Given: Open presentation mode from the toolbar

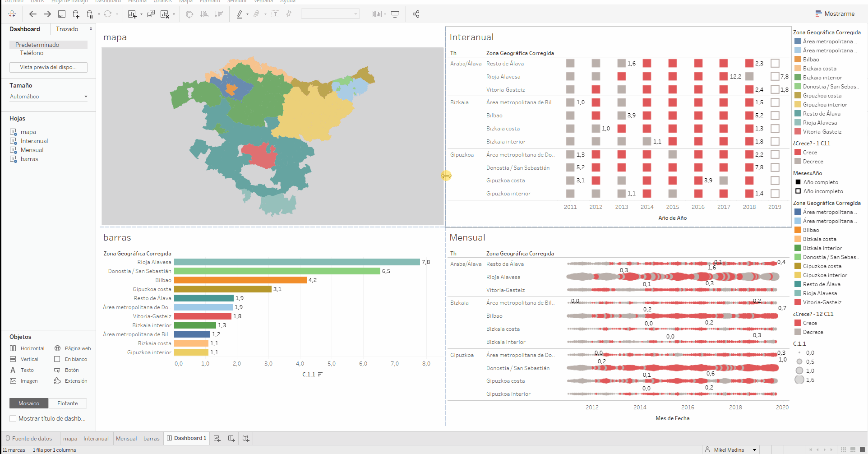Looking at the screenshot, I should pos(395,14).
